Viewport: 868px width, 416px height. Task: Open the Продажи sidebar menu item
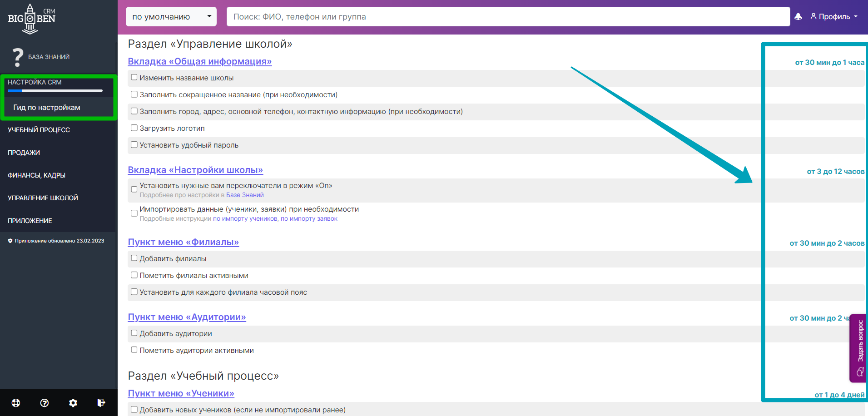pos(24,153)
